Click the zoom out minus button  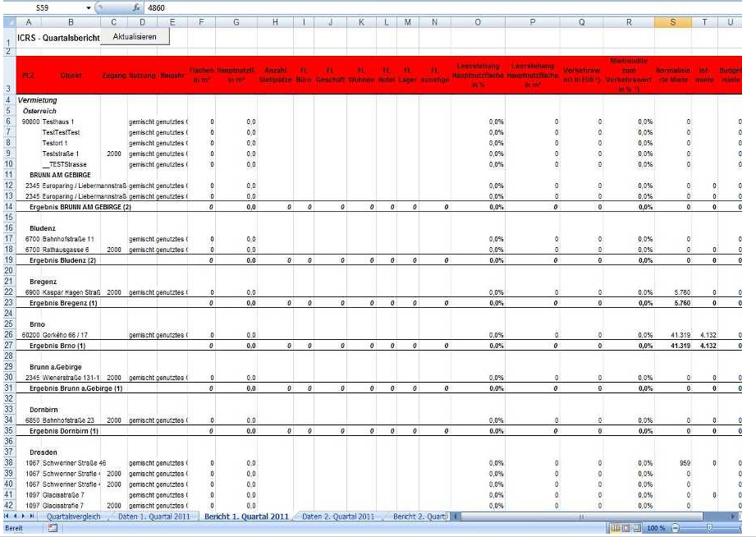click(x=675, y=528)
